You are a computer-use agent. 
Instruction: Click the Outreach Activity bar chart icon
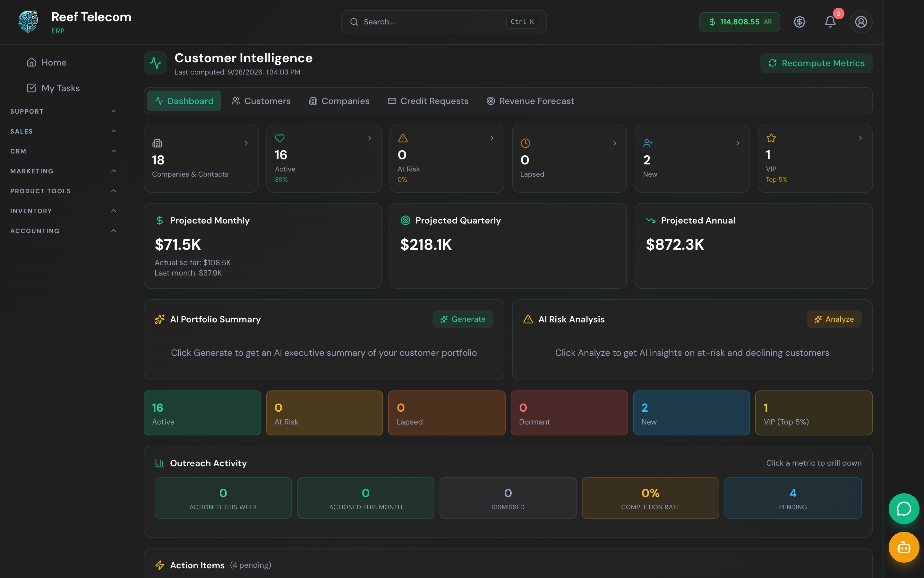(159, 463)
